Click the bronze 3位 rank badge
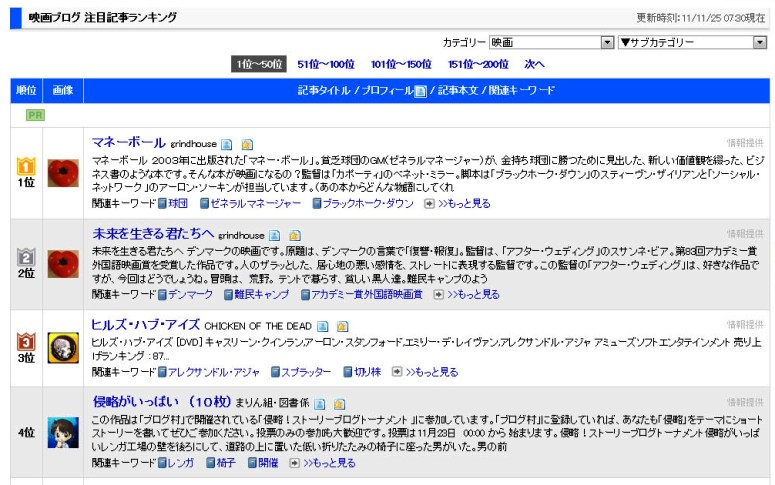 [26, 342]
